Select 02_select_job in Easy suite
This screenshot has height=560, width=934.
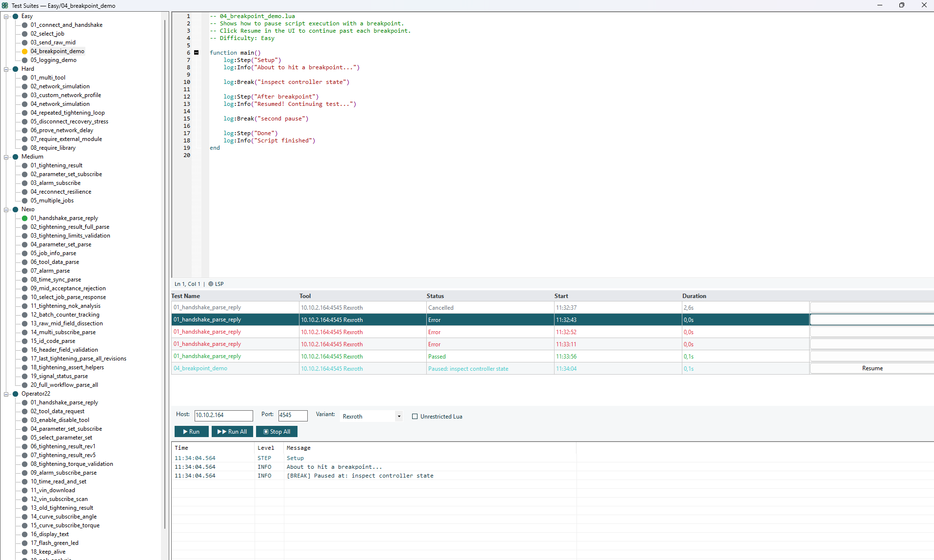[x=47, y=34]
